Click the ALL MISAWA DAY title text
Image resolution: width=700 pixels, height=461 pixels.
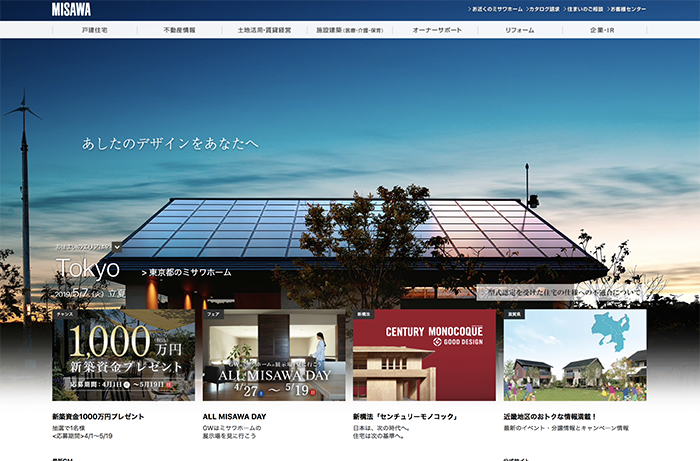point(234,416)
